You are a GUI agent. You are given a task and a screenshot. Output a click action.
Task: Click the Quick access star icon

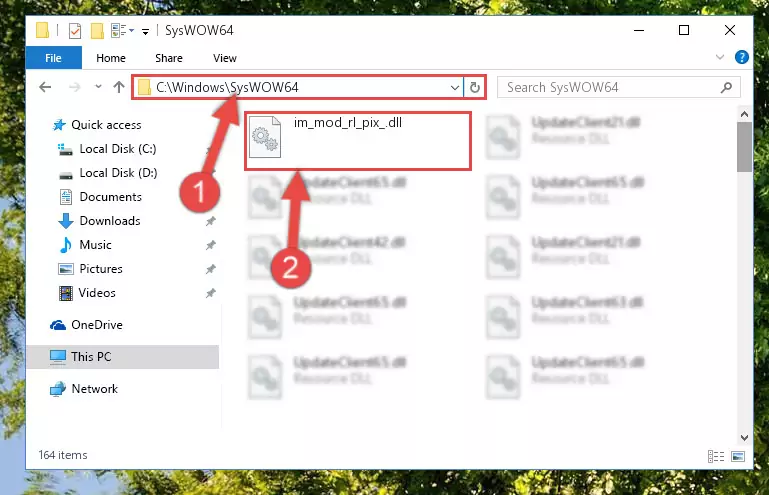pos(59,125)
